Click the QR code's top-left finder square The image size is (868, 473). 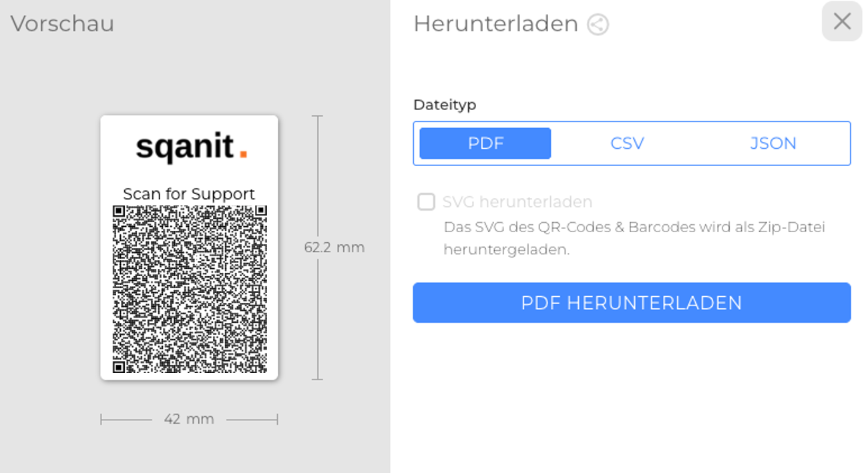(x=119, y=211)
